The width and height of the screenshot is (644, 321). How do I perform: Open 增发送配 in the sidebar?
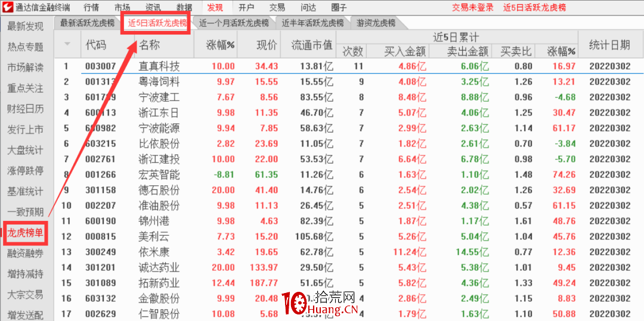[x=25, y=315]
